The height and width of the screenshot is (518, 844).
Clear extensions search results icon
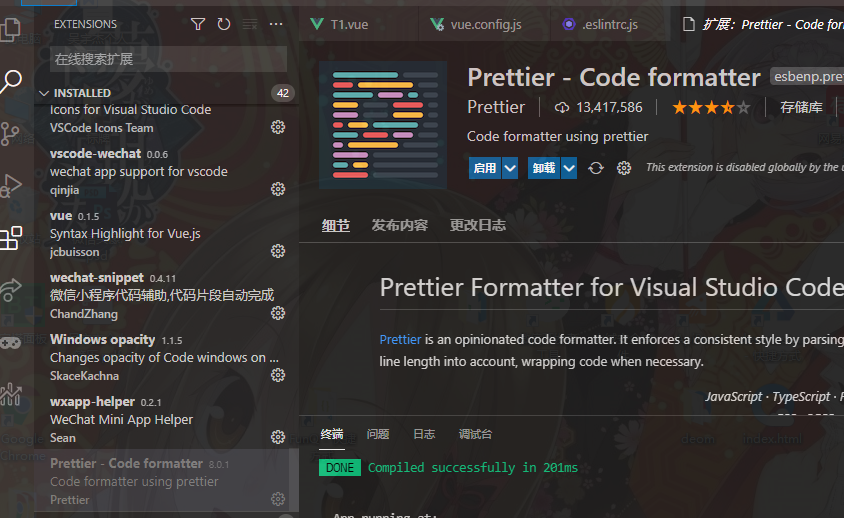click(250, 24)
